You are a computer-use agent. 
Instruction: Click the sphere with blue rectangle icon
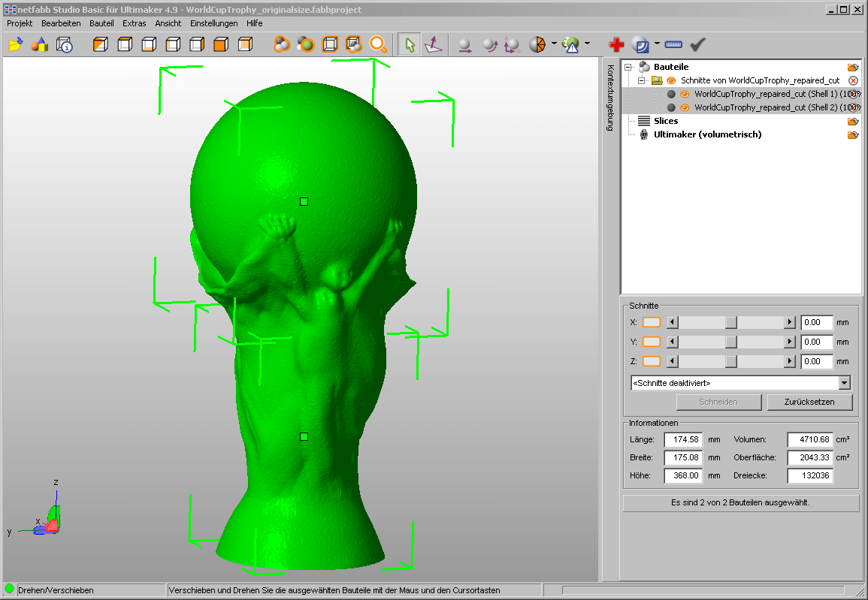tap(640, 44)
